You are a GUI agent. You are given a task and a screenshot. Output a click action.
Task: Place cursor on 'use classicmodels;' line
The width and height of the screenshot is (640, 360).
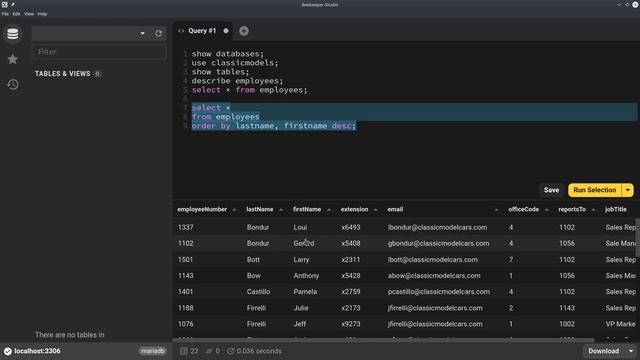235,63
